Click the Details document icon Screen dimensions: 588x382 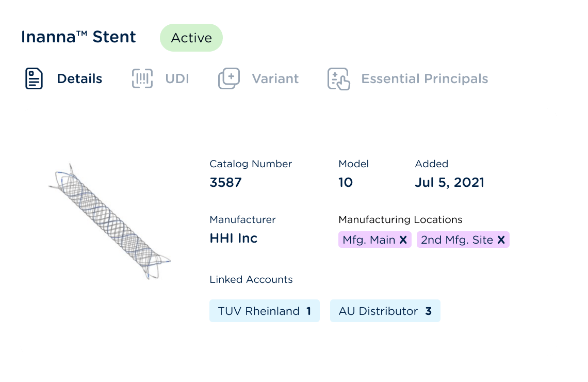[x=34, y=78]
